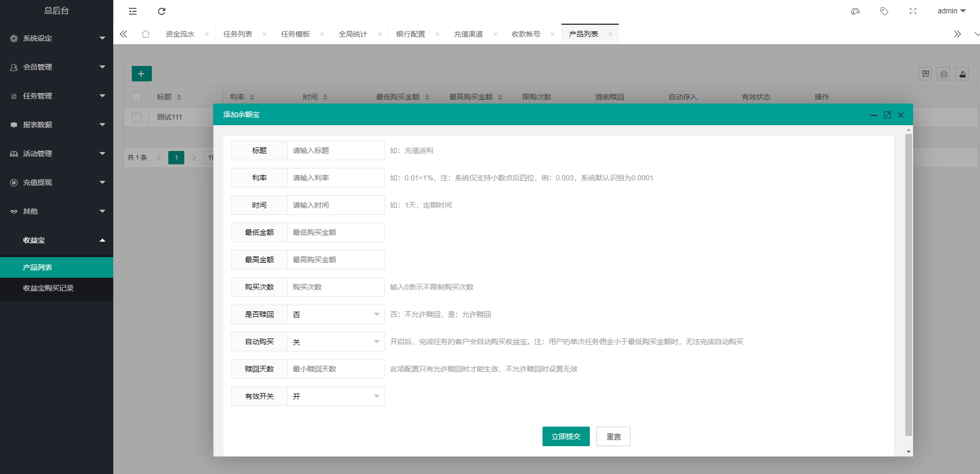Switch to the 充值渠道 tab
This screenshot has width=980, height=474.
[x=468, y=34]
